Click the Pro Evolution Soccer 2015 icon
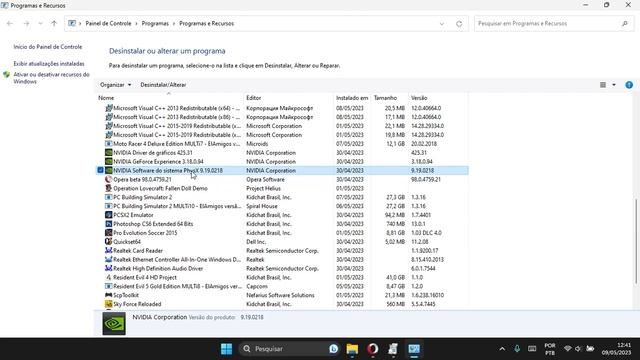640x360 pixels. pyautogui.click(x=109, y=233)
